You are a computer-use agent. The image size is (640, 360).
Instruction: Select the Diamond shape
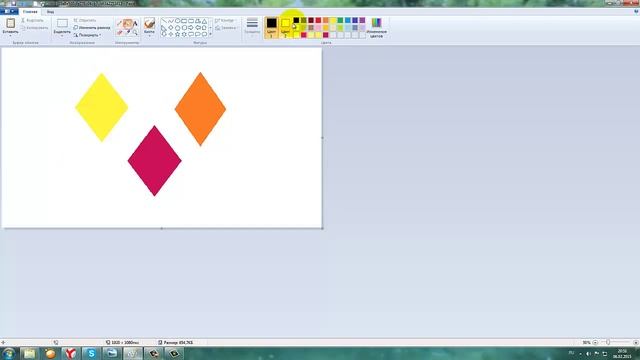171,28
